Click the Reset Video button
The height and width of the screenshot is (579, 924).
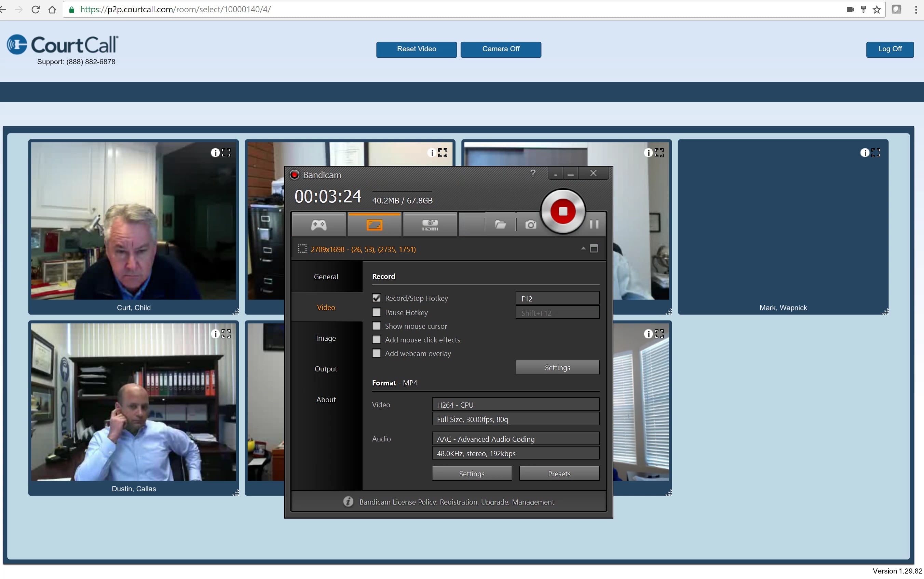pyautogui.click(x=416, y=50)
